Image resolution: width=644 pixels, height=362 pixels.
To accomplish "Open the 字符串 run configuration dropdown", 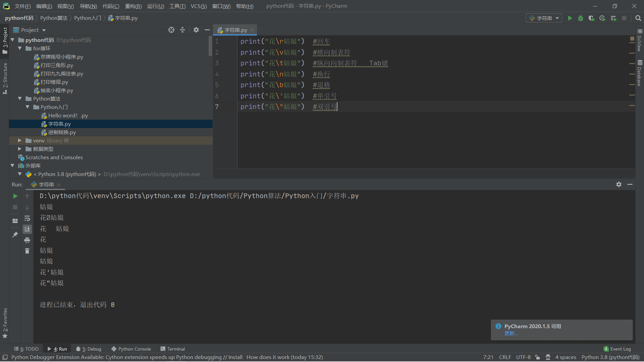I will pyautogui.click(x=544, y=18).
